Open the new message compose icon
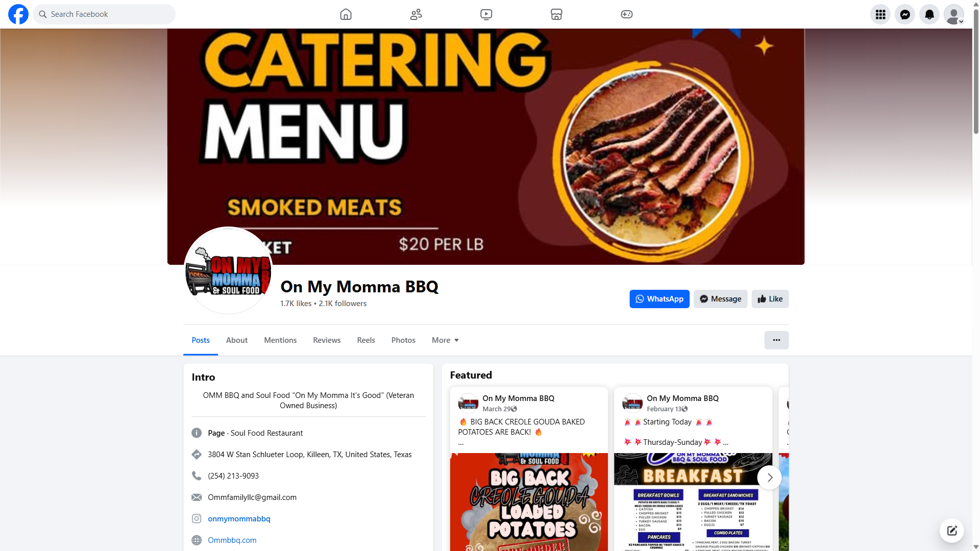This screenshot has width=980, height=551. [951, 531]
